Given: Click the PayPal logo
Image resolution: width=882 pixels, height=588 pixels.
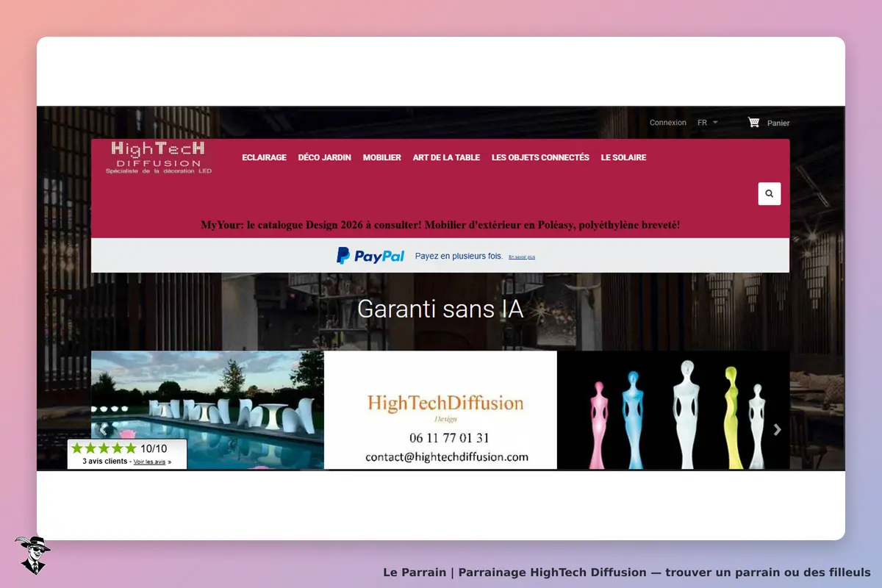Looking at the screenshot, I should click(370, 256).
